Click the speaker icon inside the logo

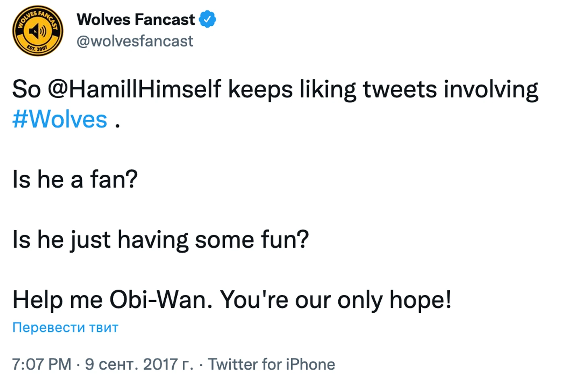pyautogui.click(x=37, y=31)
